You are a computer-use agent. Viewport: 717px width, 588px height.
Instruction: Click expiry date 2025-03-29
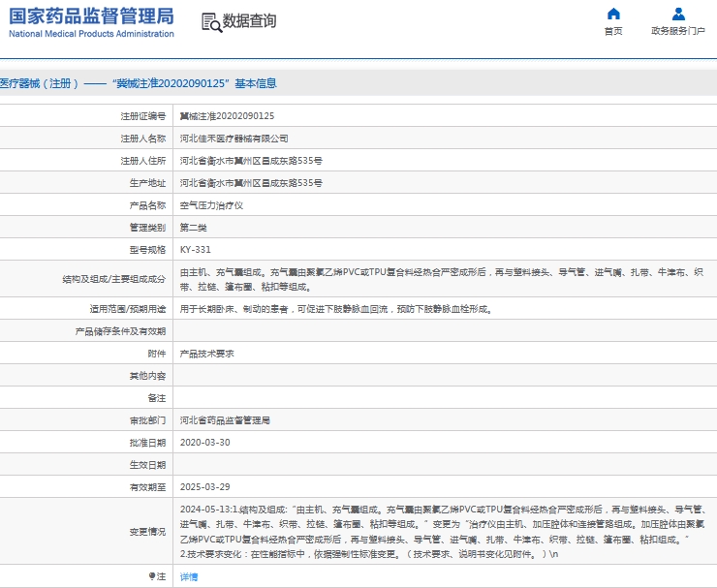click(x=204, y=487)
